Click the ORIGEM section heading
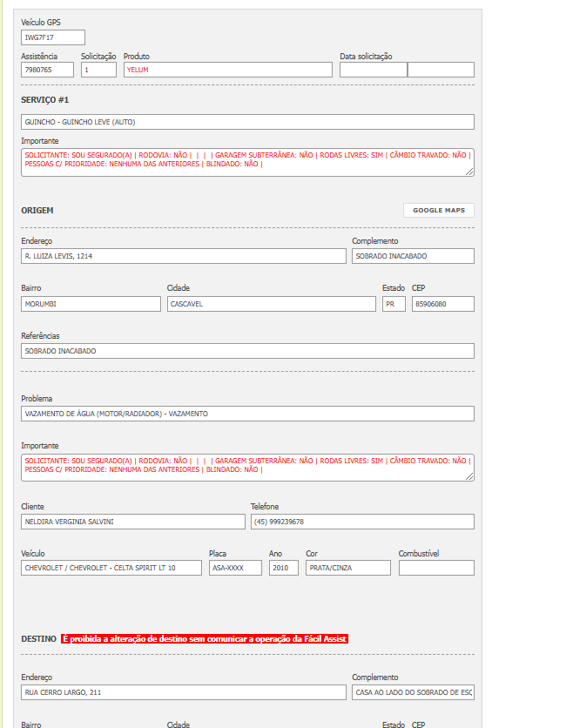Image resolution: width=573 pixels, height=728 pixels. (37, 211)
